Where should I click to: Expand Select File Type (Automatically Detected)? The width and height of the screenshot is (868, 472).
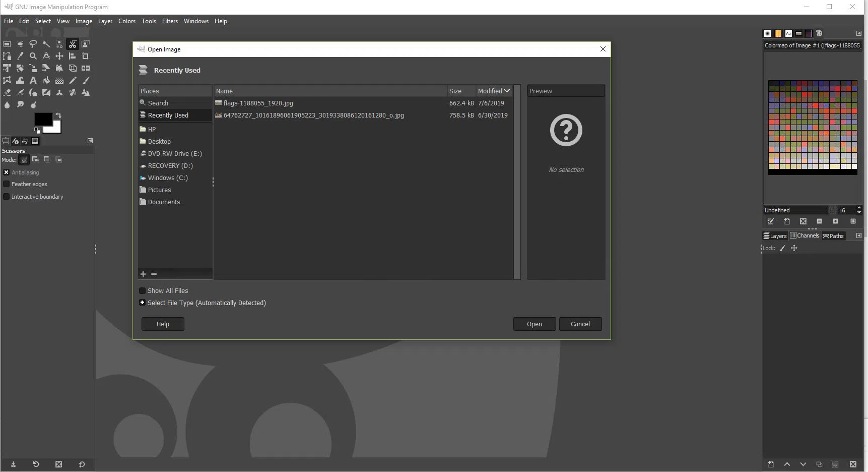[142, 303]
